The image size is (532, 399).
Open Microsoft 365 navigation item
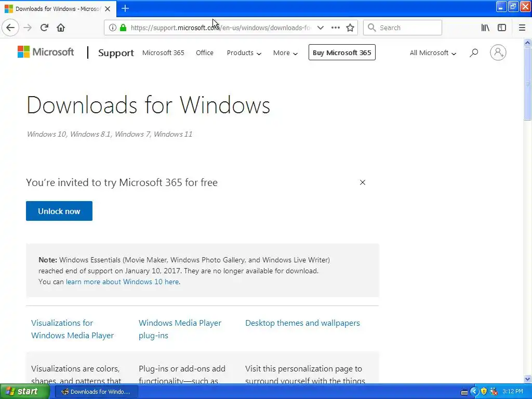pos(163,52)
